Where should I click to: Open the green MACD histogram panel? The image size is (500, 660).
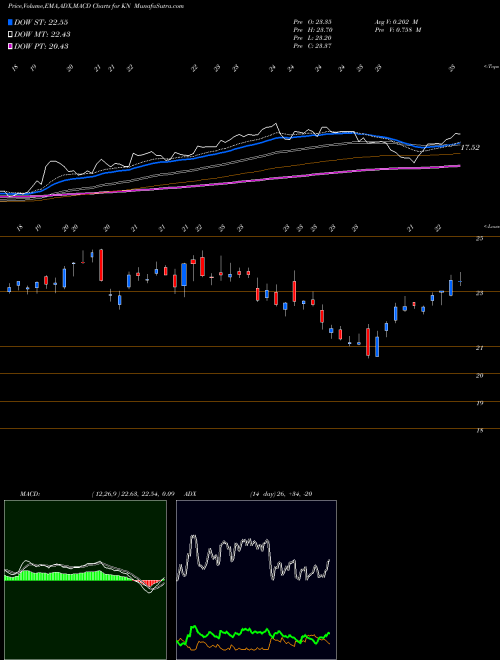point(85,580)
